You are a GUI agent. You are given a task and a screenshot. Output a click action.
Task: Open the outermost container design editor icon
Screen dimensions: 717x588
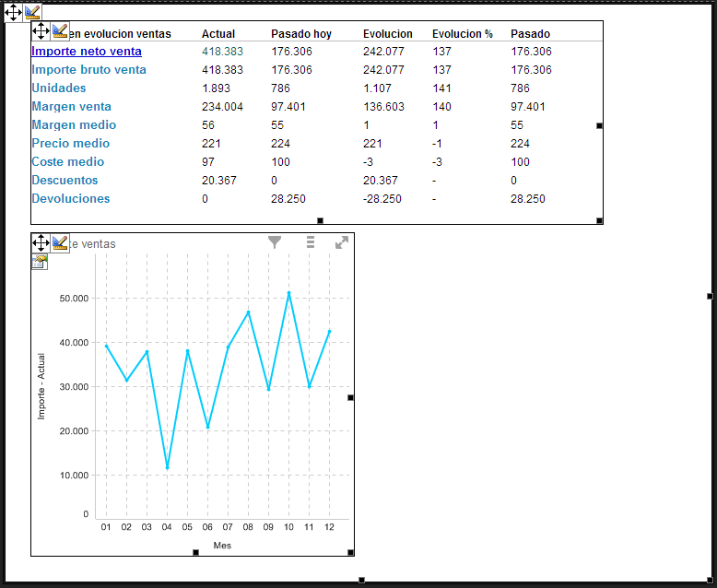coord(33,12)
